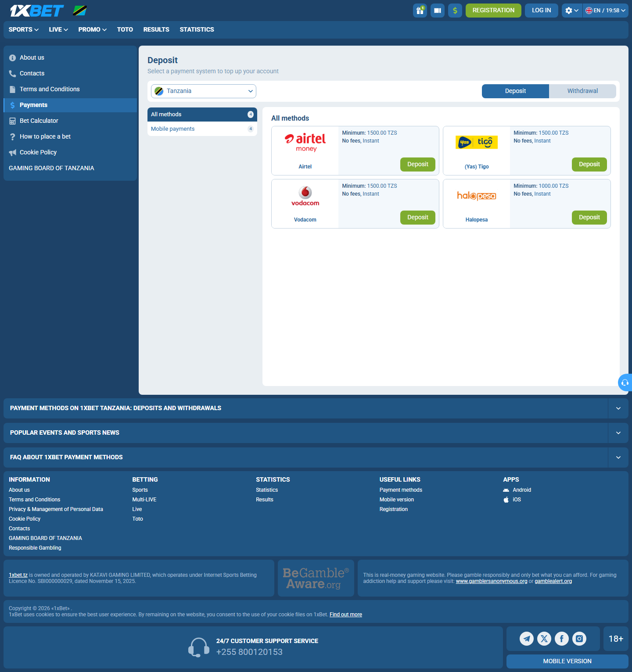This screenshot has height=672, width=632.
Task: Expand FAQ About 1xBet Payment Methods section
Action: click(x=316, y=458)
